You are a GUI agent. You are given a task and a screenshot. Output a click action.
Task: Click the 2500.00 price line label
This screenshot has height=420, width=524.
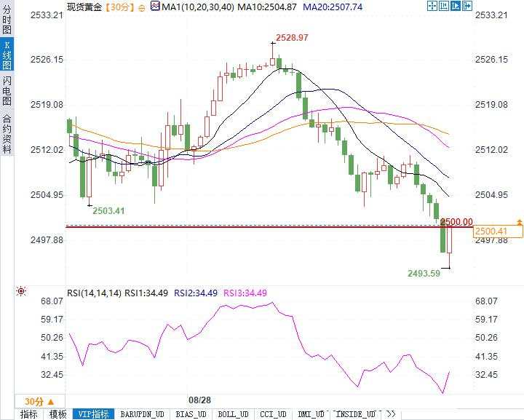[456, 222]
